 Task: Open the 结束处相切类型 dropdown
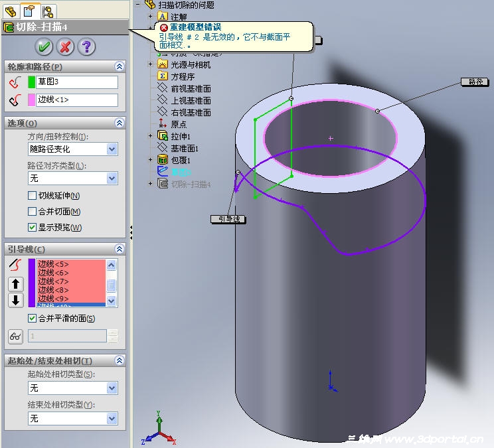point(112,418)
